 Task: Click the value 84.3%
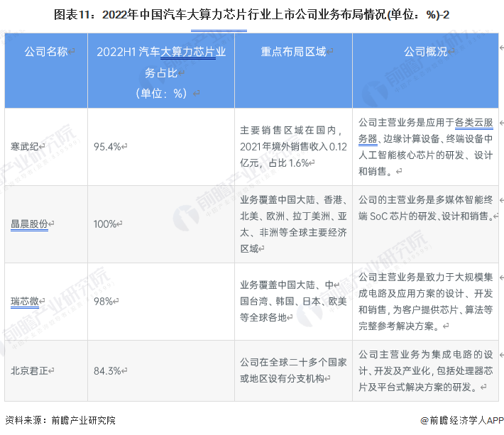point(107,370)
